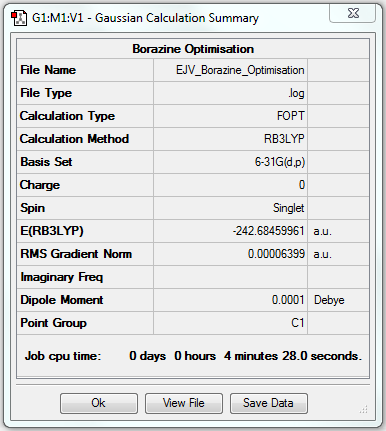386x431 pixels.
Task: Click the File Name row label
Action: click(x=48, y=70)
